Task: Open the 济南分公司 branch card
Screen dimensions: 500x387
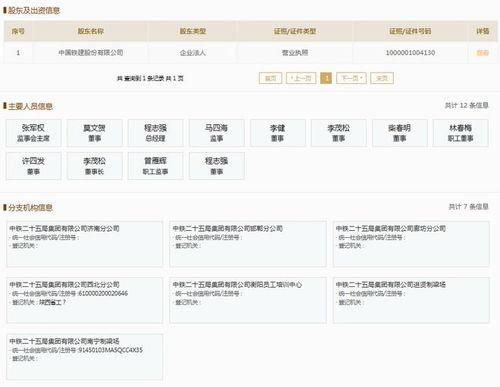Action: 85,244
